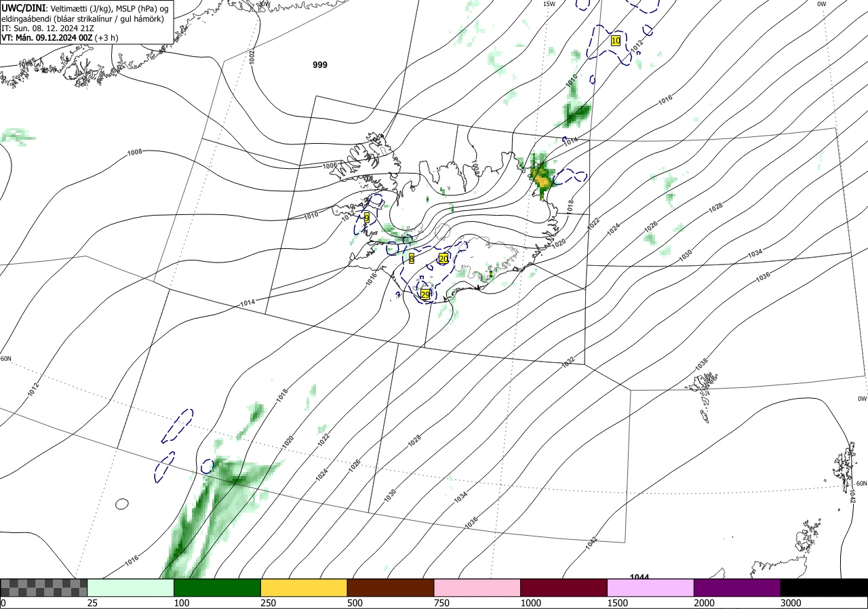Click the 'VT: Mán. 09.12.2024 00Z' line
Screen dimensions: 868x609
[x=60, y=38]
